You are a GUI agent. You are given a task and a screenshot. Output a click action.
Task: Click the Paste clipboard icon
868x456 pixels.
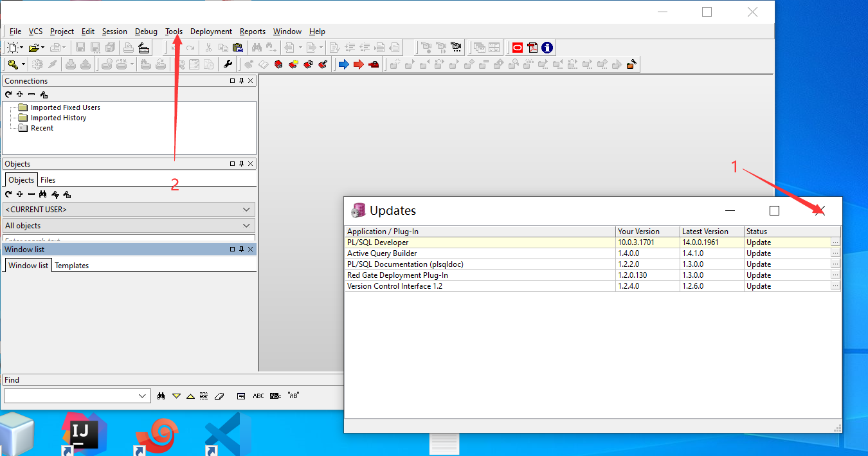(238, 48)
